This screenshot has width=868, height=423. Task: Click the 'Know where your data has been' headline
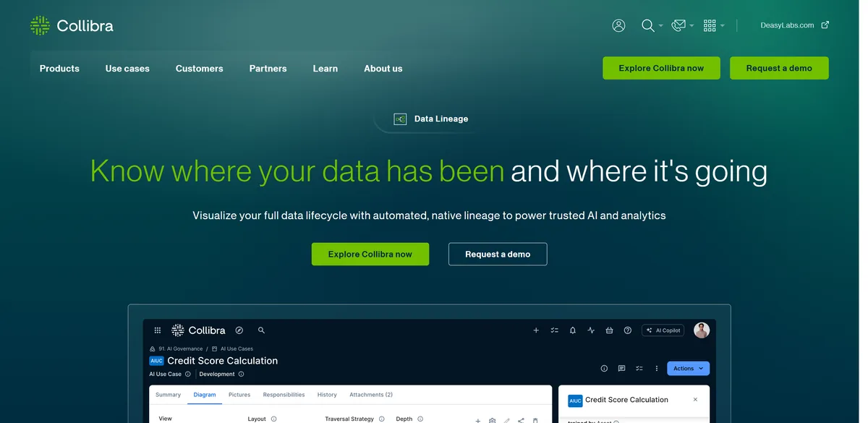(x=297, y=171)
